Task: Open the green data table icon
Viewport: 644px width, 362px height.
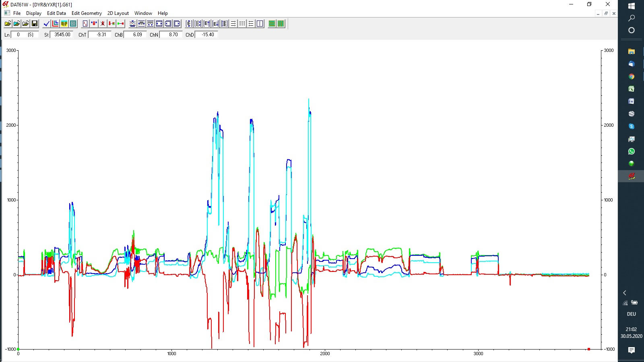Action: point(73,24)
